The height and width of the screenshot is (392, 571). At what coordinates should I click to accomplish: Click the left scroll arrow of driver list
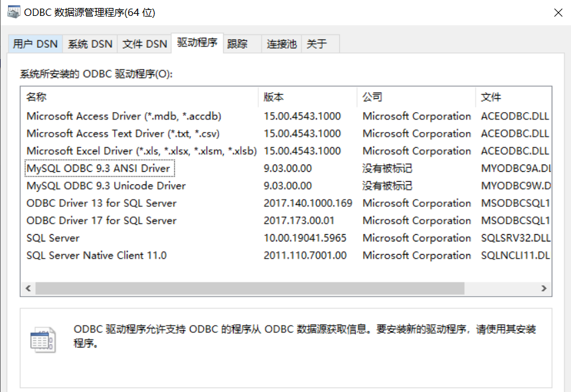[28, 289]
